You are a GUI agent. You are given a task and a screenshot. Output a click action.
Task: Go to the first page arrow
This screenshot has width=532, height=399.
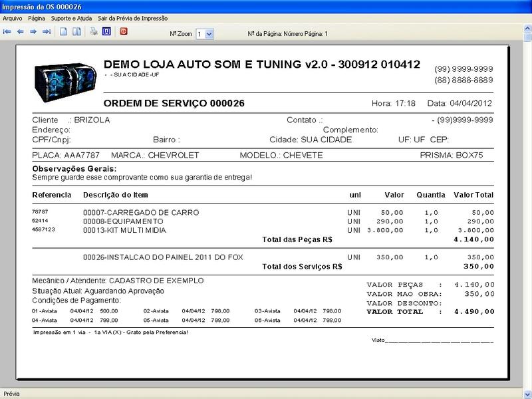point(7,31)
